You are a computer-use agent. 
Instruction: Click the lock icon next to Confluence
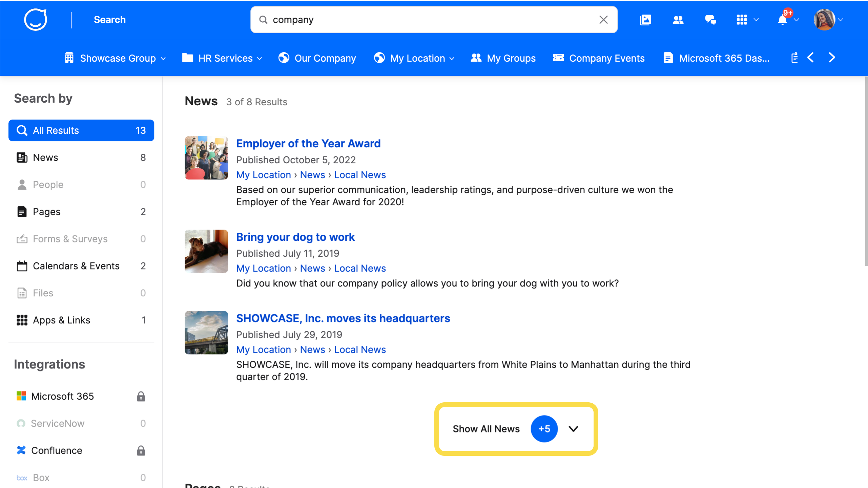[x=141, y=450]
